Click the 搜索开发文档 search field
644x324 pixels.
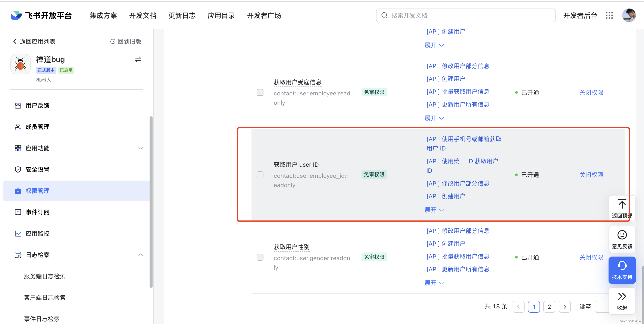coord(466,16)
